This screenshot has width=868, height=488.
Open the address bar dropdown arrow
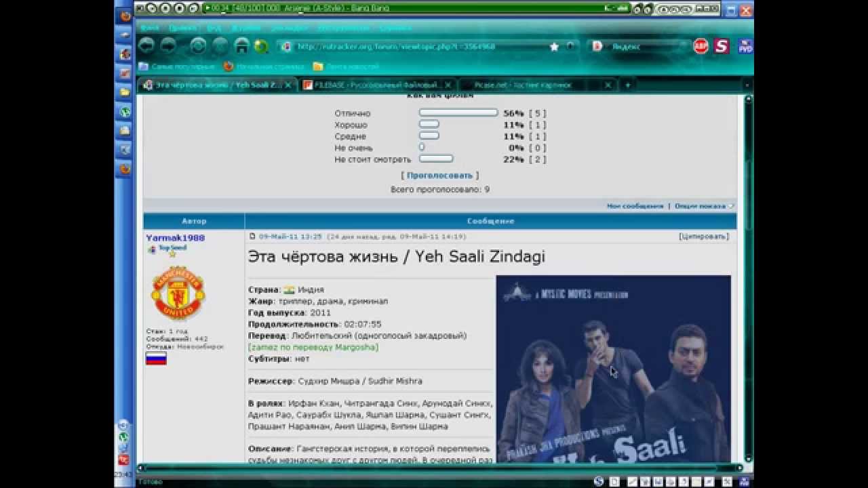click(x=570, y=47)
